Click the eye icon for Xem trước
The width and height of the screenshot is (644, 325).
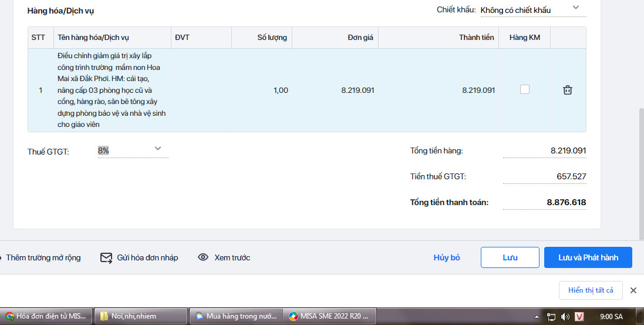203,257
